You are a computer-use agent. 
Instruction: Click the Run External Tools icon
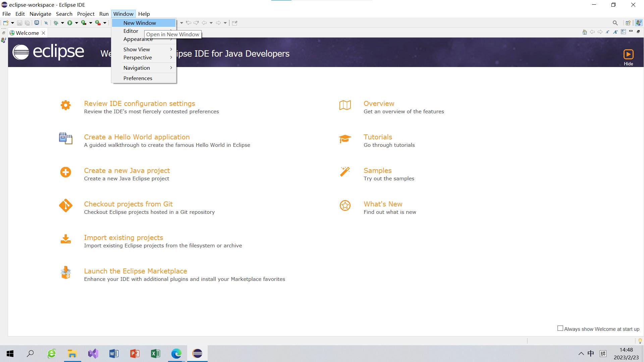[x=98, y=23]
